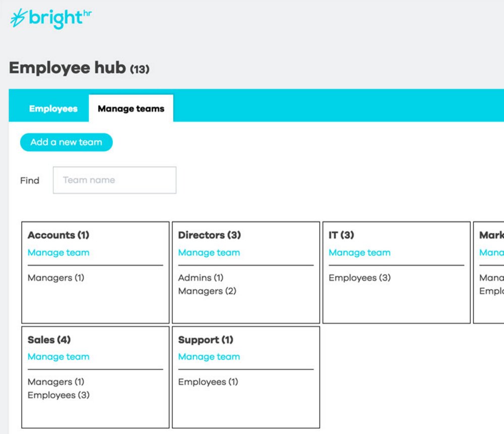Select the Manage teams tab
This screenshot has height=434, width=504.
[131, 108]
